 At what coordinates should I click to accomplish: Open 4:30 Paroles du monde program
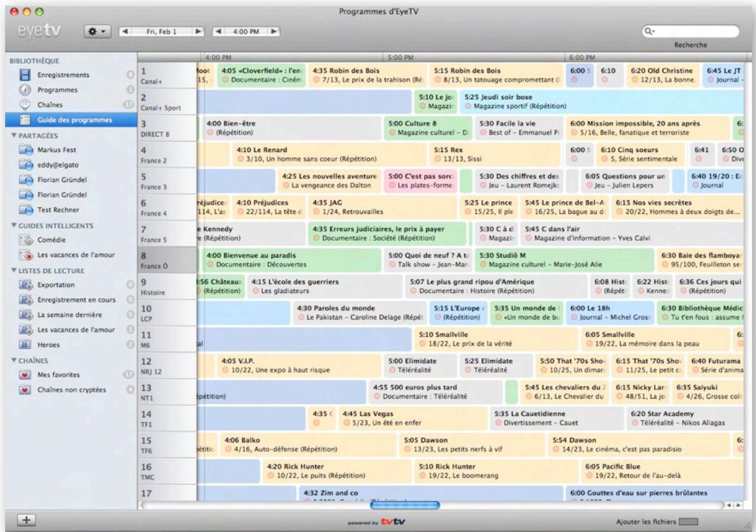(x=359, y=313)
